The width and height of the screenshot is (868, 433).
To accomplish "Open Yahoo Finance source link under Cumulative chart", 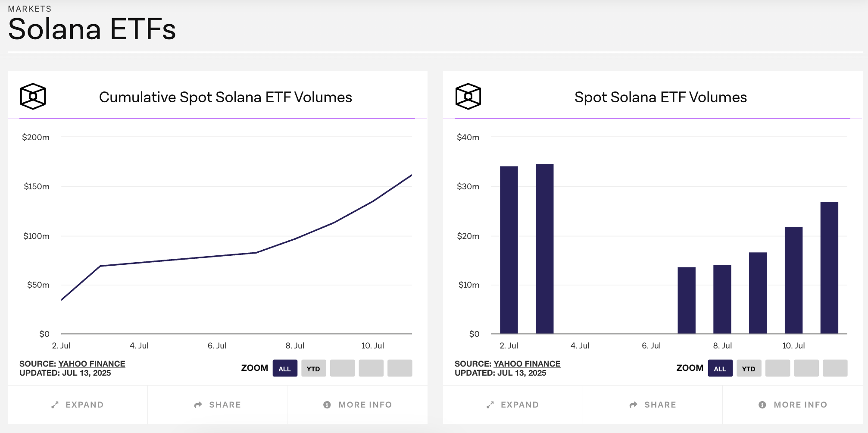I will point(92,364).
